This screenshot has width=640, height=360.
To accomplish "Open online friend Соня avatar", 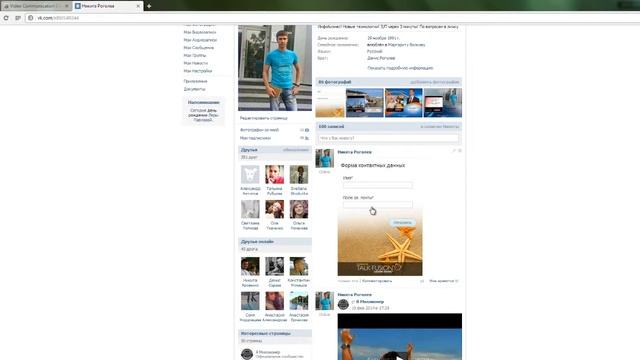I will click(x=250, y=301).
